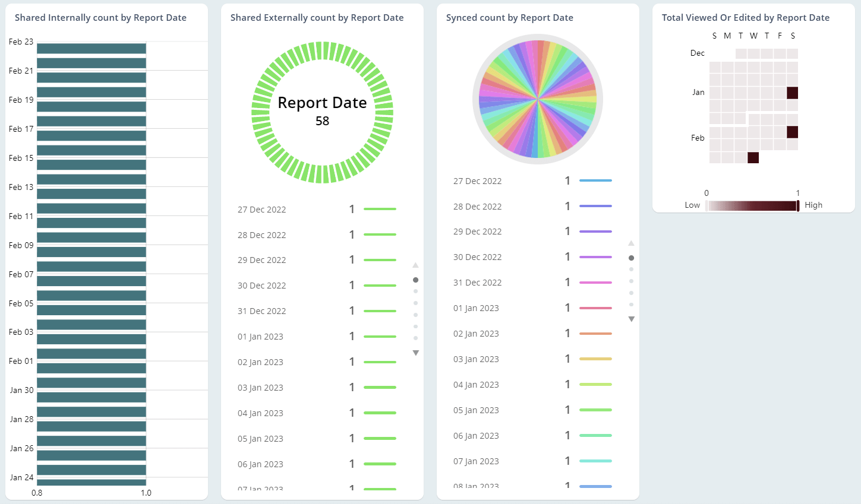The width and height of the screenshot is (861, 504).
Task: Click the dark February heatmap cell under Saturday
Action: click(793, 132)
